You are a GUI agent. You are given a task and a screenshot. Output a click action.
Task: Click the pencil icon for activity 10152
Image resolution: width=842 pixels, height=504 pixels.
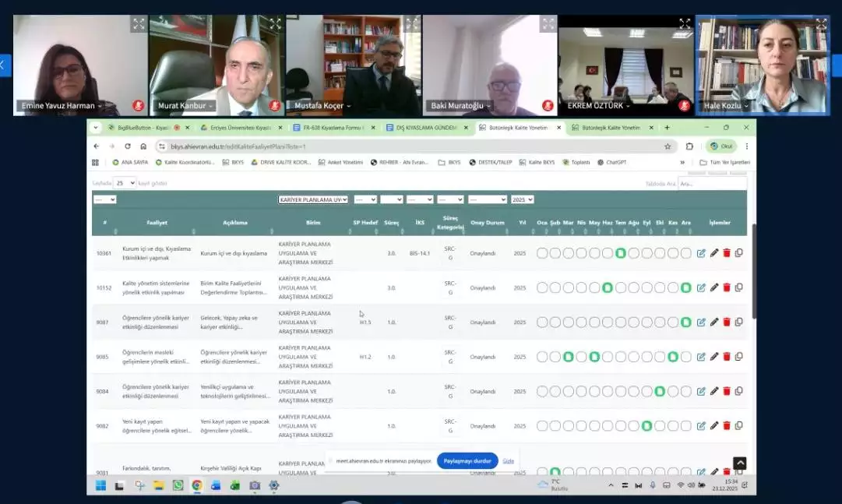tap(714, 287)
